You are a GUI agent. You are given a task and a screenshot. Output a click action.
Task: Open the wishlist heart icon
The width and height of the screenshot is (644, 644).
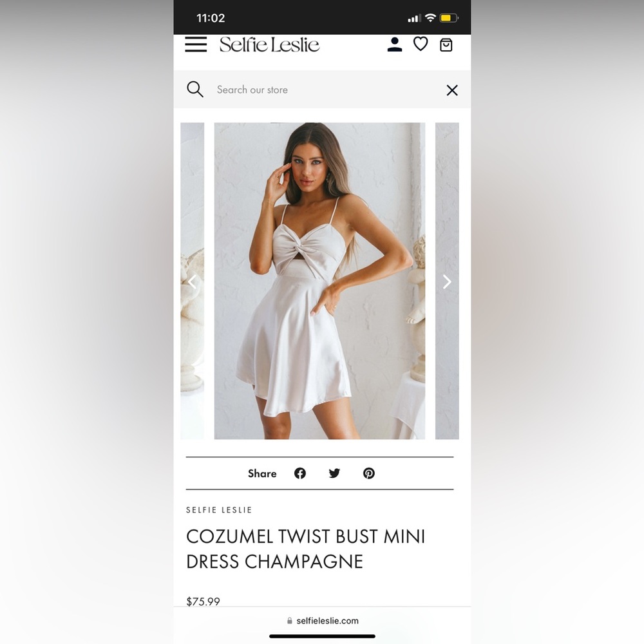point(420,44)
